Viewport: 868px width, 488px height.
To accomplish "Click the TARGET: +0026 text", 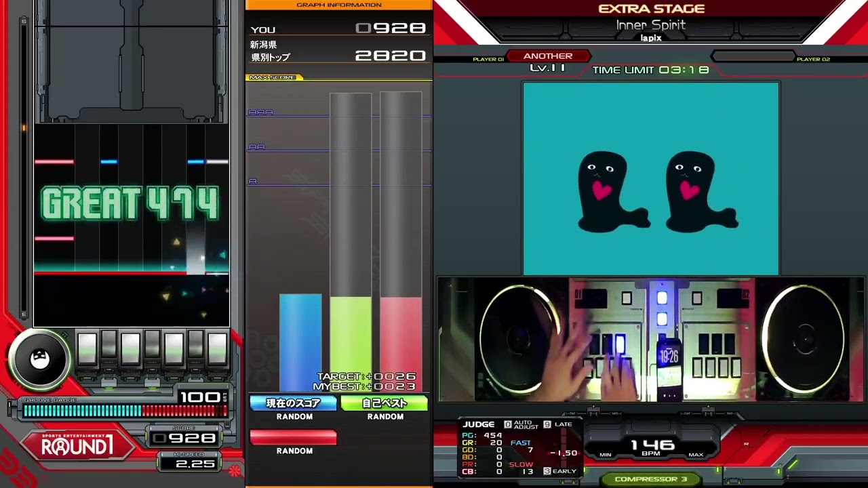I will (x=366, y=377).
